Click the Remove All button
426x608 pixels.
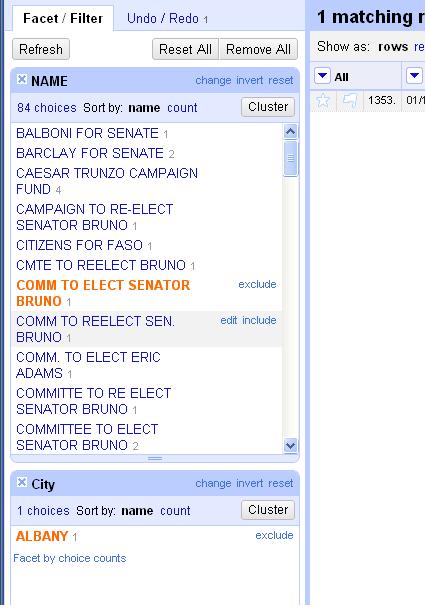[258, 49]
